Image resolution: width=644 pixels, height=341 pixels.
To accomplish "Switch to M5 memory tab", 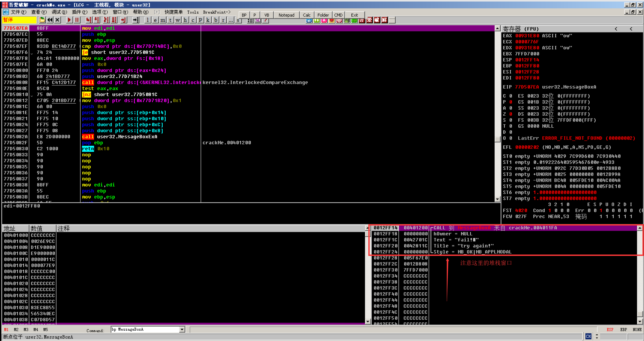I will (46, 329).
